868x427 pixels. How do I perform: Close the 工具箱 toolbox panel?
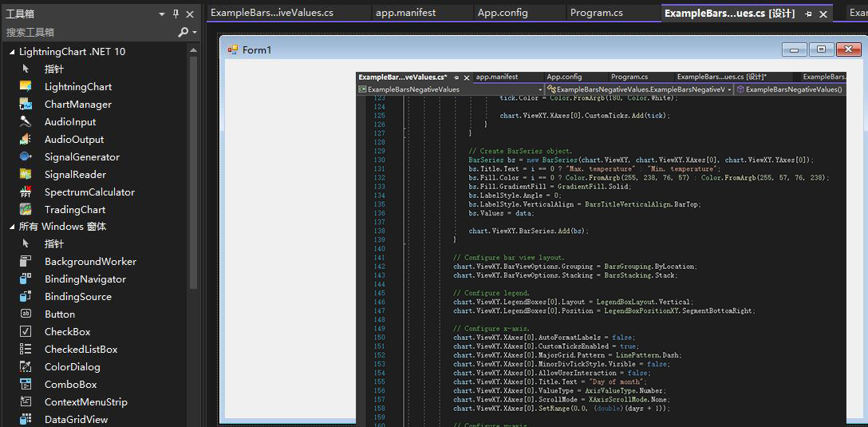(190, 14)
